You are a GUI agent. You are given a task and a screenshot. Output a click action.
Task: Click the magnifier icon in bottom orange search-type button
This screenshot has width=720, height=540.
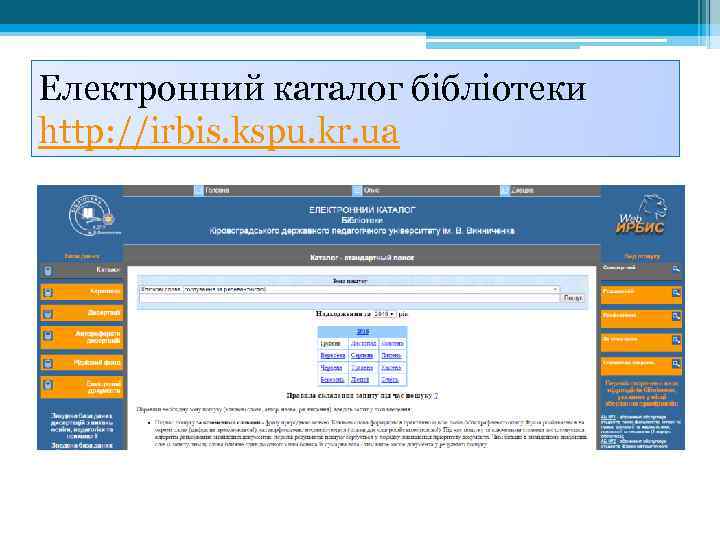click(676, 364)
